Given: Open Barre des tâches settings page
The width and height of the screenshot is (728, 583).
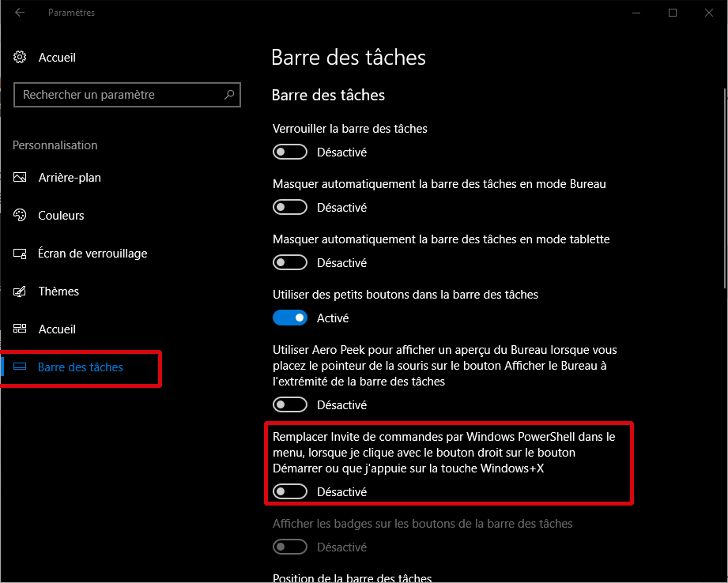Looking at the screenshot, I should pyautogui.click(x=80, y=367).
